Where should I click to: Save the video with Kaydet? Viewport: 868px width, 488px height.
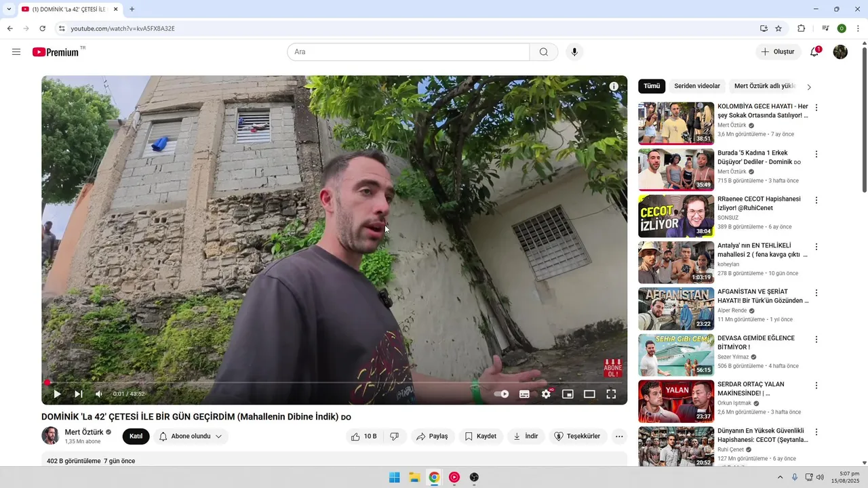[481, 436]
